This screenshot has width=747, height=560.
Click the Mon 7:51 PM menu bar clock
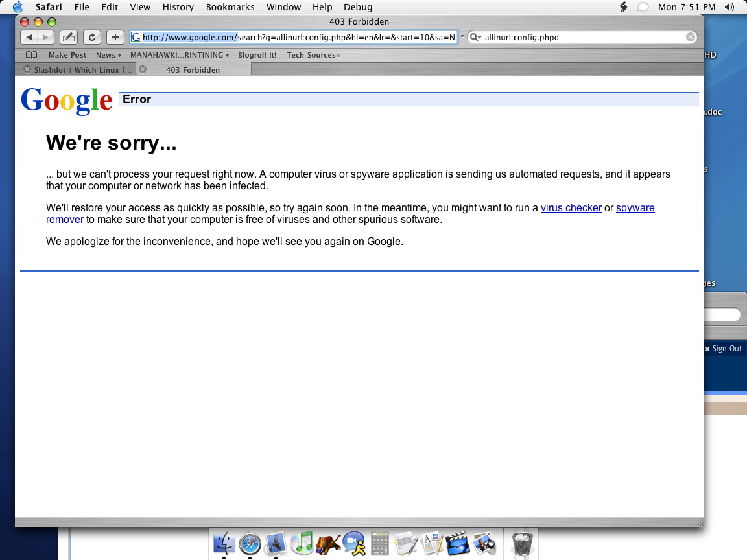tap(687, 6)
